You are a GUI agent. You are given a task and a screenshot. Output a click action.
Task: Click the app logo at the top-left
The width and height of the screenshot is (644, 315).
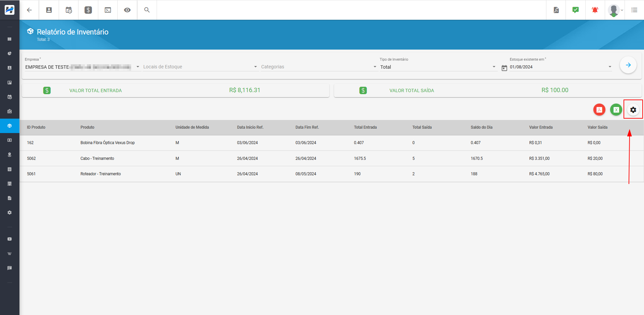9,10
